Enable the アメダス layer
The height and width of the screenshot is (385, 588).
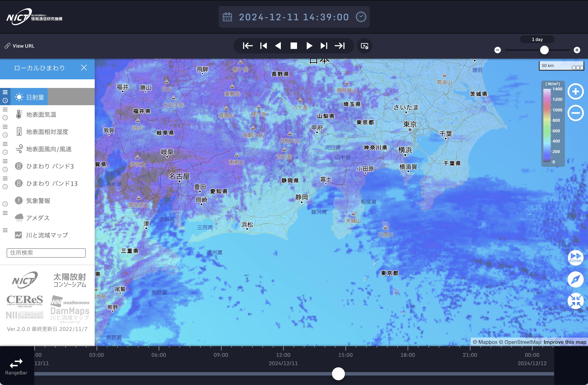click(x=38, y=218)
